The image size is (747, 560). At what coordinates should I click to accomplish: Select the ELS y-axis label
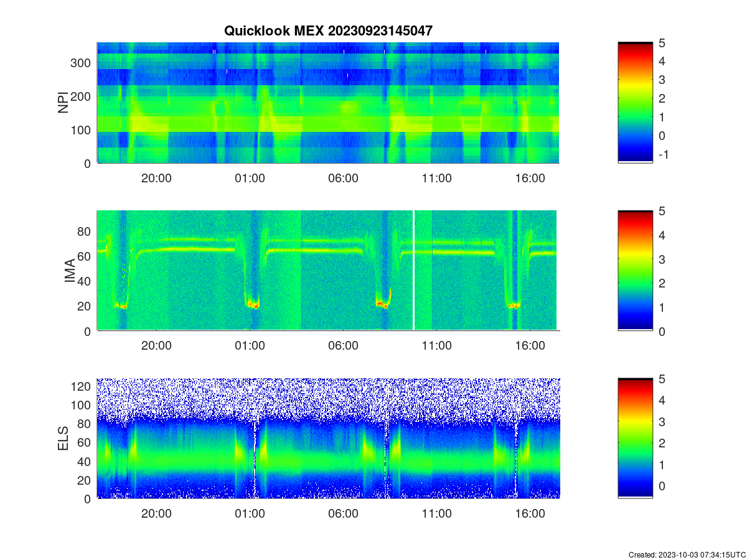(63, 438)
